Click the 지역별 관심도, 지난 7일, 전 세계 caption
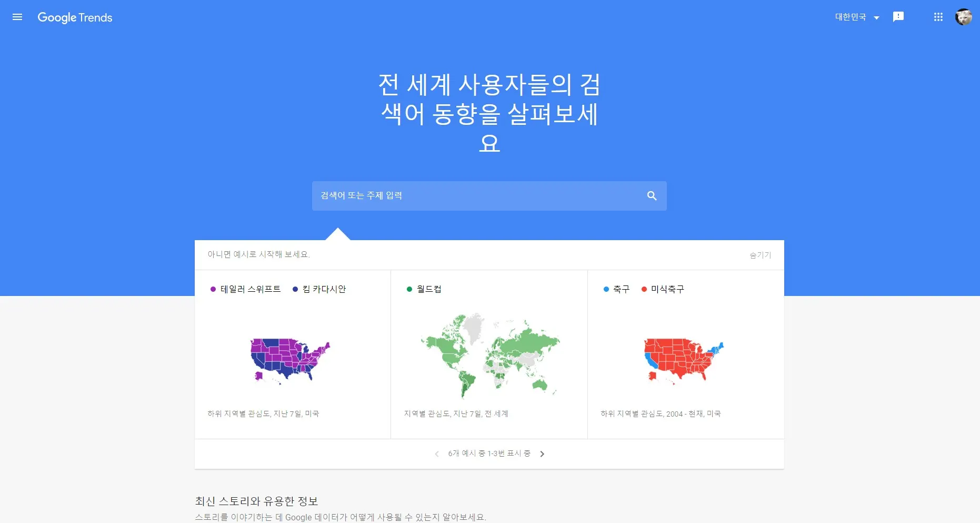The image size is (980, 523). click(x=456, y=414)
